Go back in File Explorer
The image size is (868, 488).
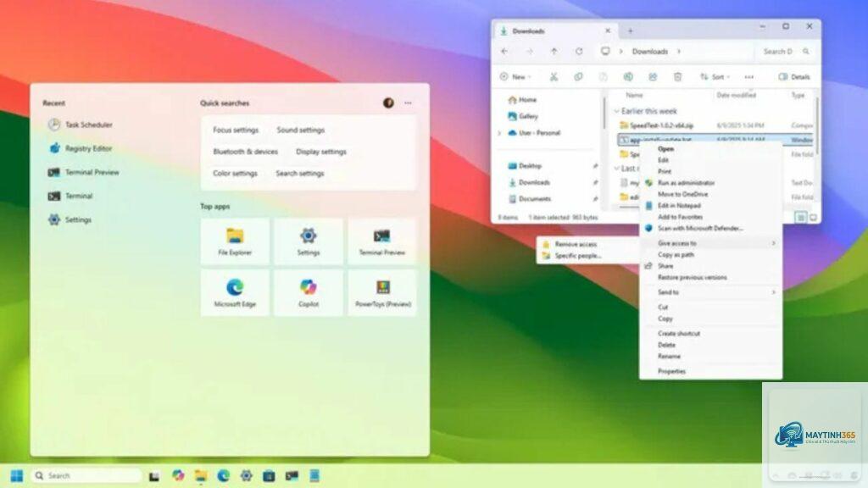504,51
